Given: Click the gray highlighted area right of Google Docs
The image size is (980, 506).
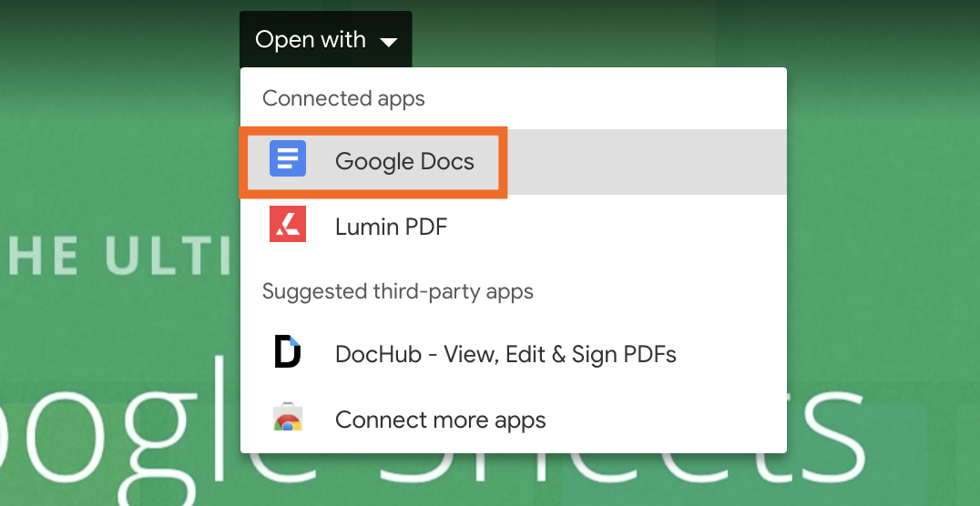Looking at the screenshot, I should coord(647,162).
